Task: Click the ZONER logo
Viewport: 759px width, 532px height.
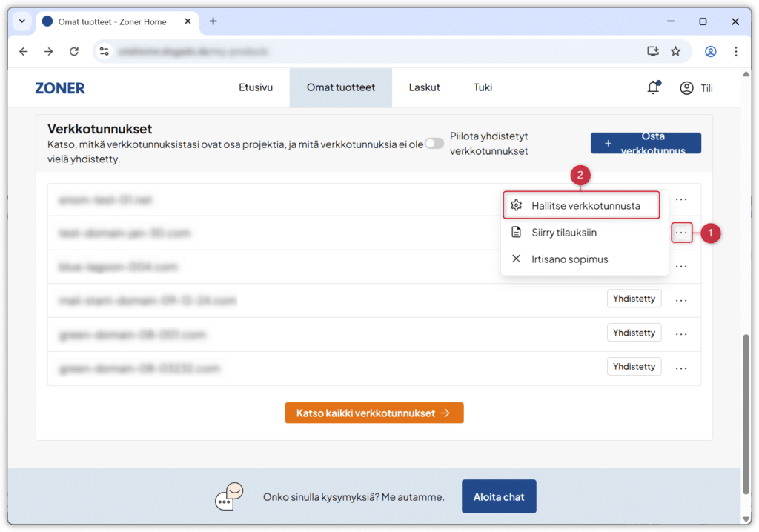Action: click(x=60, y=88)
